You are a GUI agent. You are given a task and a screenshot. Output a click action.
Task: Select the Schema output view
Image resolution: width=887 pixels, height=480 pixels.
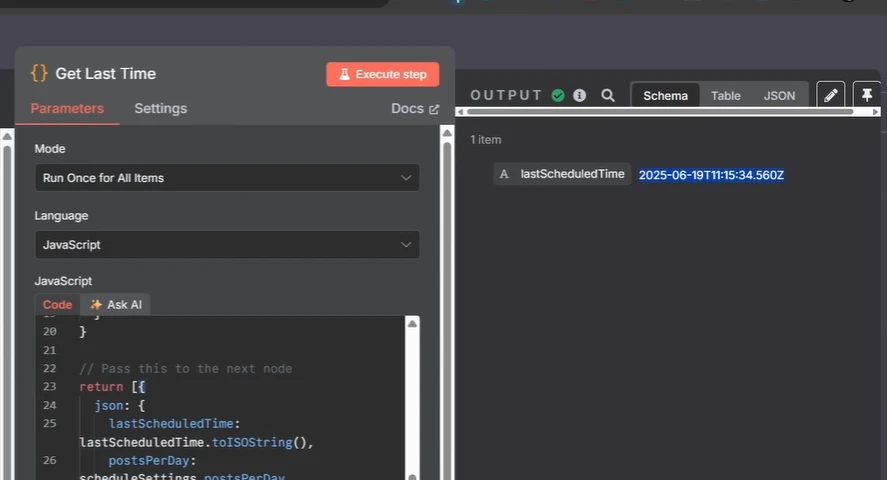(665, 96)
